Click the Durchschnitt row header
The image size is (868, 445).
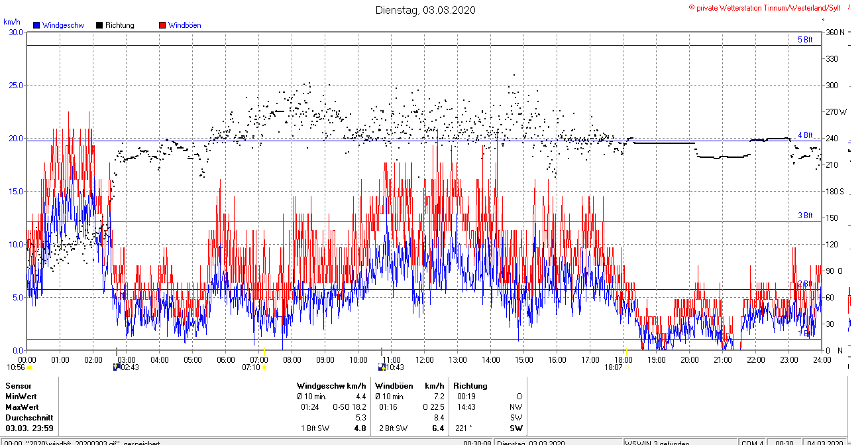[29, 418]
